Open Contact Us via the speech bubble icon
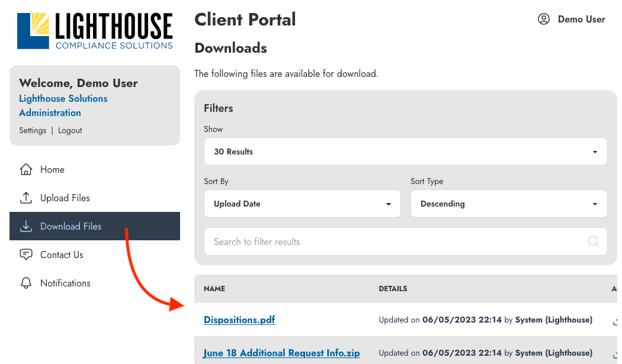The width and height of the screenshot is (622, 364). (x=26, y=255)
